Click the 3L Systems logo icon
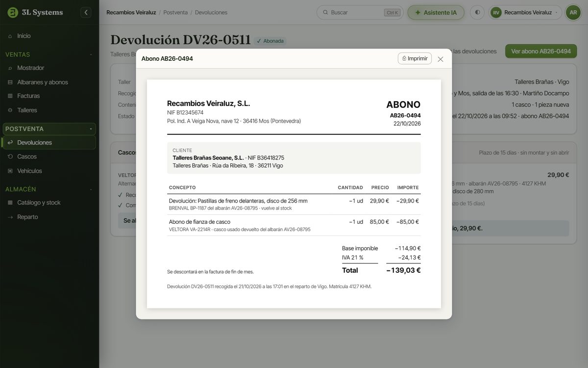The width and height of the screenshot is (588, 368). (x=13, y=12)
